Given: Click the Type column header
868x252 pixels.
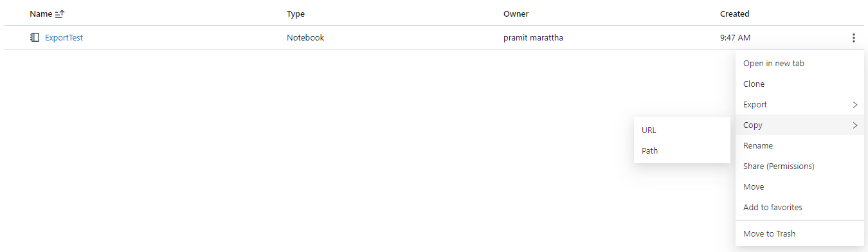Looking at the screenshot, I should coord(296,14).
